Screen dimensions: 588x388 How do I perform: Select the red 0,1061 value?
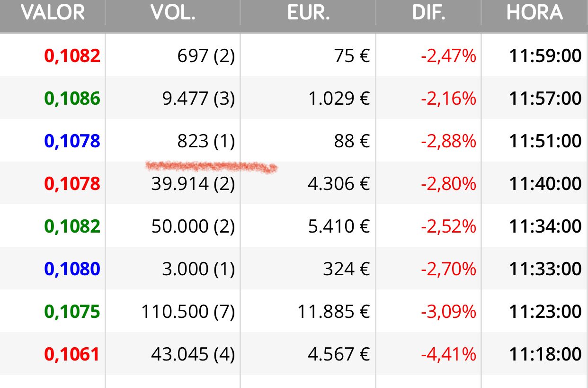72,354
